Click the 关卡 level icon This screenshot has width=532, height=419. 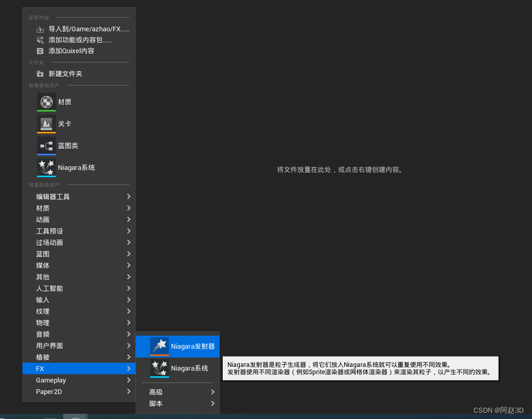tap(46, 124)
